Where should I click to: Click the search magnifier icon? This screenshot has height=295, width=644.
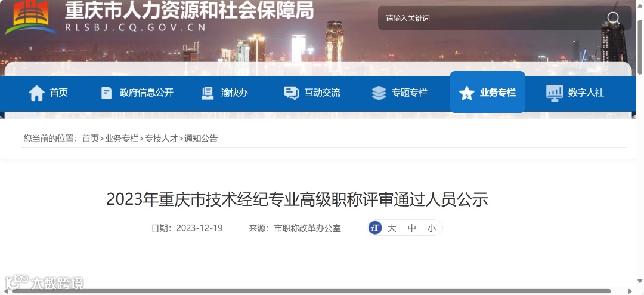coord(613,18)
